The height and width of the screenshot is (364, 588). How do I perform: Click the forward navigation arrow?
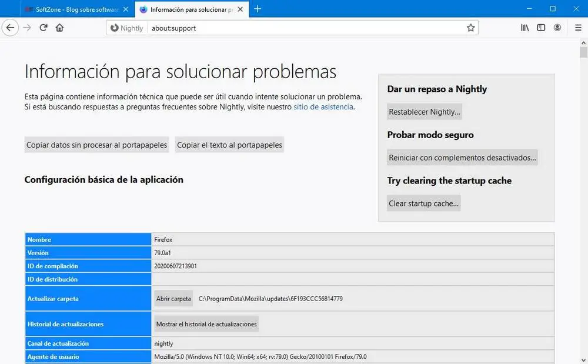click(x=27, y=28)
